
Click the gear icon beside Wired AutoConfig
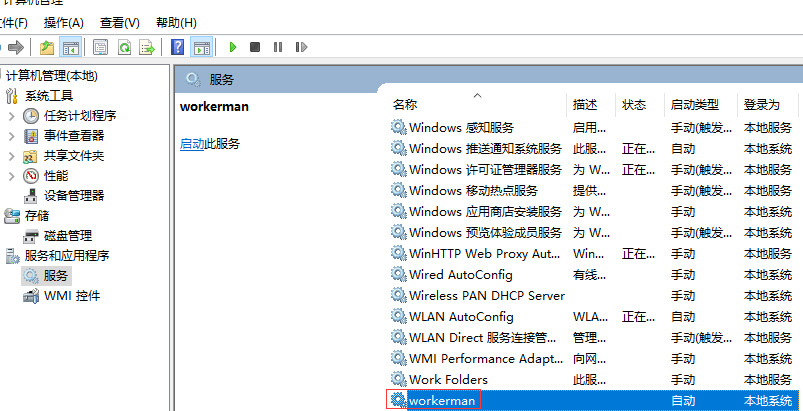coord(398,274)
